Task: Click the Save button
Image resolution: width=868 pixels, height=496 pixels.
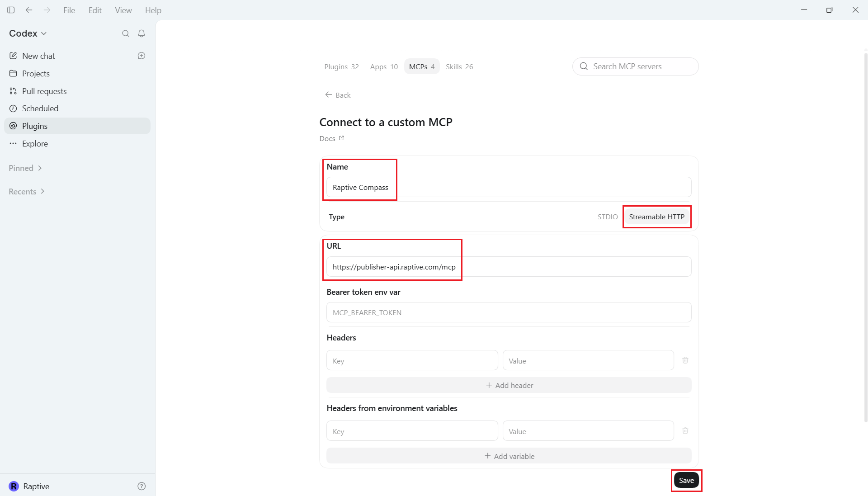Action: [686, 480]
